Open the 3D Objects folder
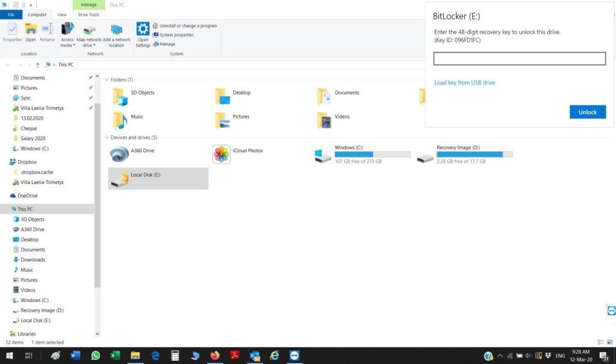Viewport: 616px width, 364px height. pos(121,96)
